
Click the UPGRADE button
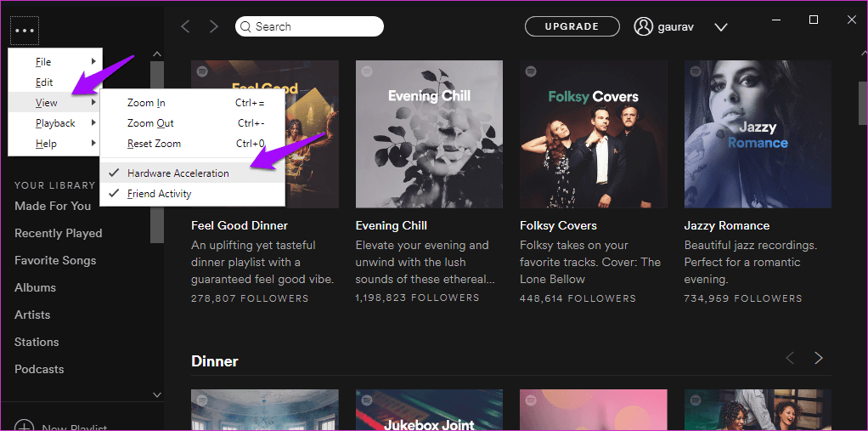(x=572, y=26)
